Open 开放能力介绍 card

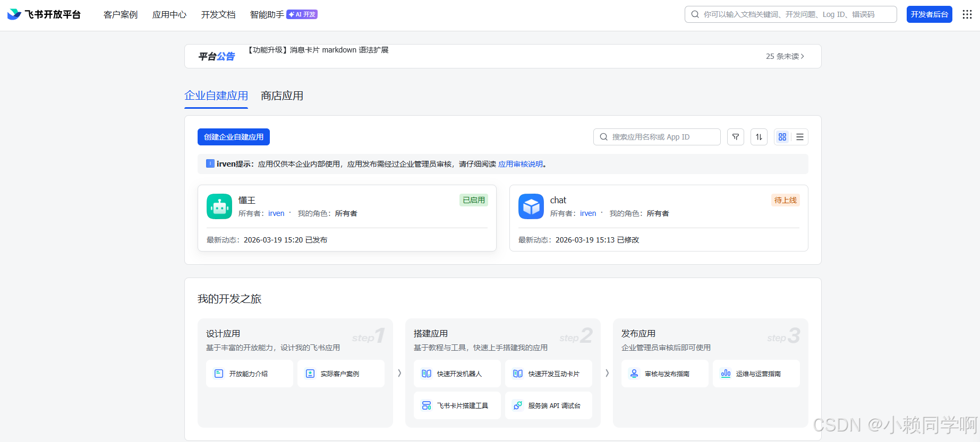pos(250,374)
